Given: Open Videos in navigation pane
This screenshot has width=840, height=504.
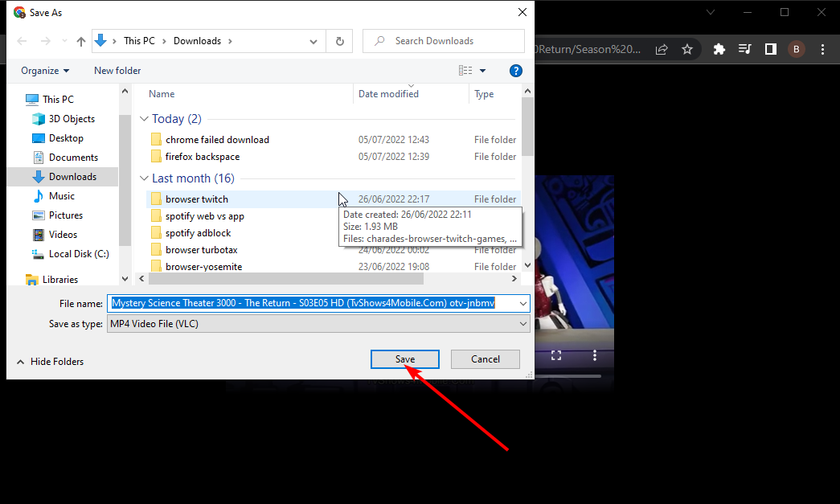Looking at the screenshot, I should [x=63, y=235].
